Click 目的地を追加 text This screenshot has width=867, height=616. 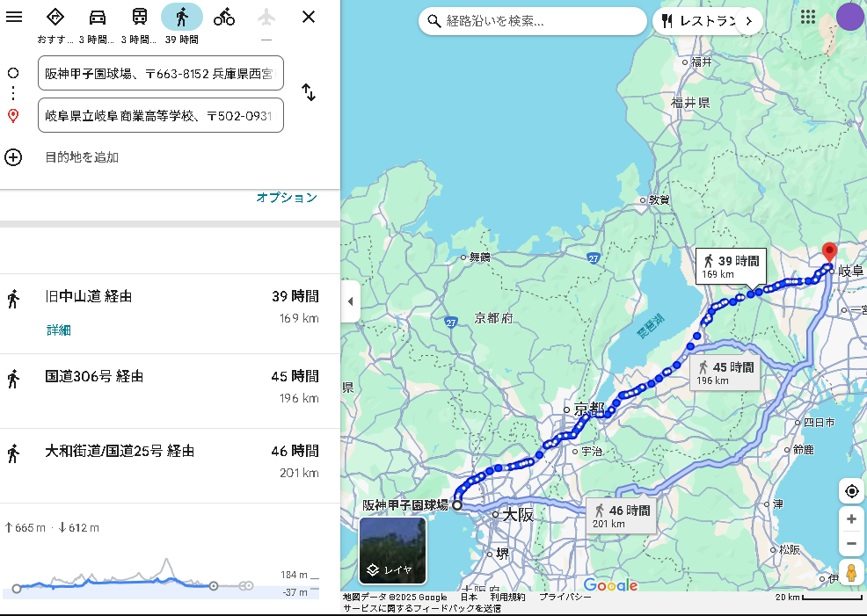pos(82,157)
